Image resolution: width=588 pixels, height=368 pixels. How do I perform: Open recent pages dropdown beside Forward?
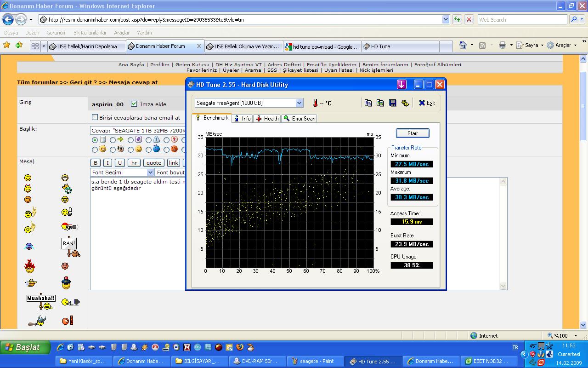point(31,20)
